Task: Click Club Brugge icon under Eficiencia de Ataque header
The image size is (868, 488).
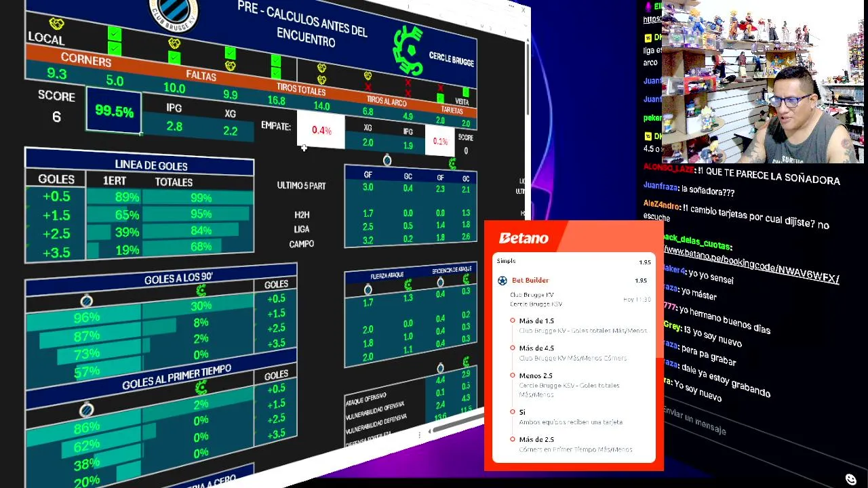Action: [440, 282]
